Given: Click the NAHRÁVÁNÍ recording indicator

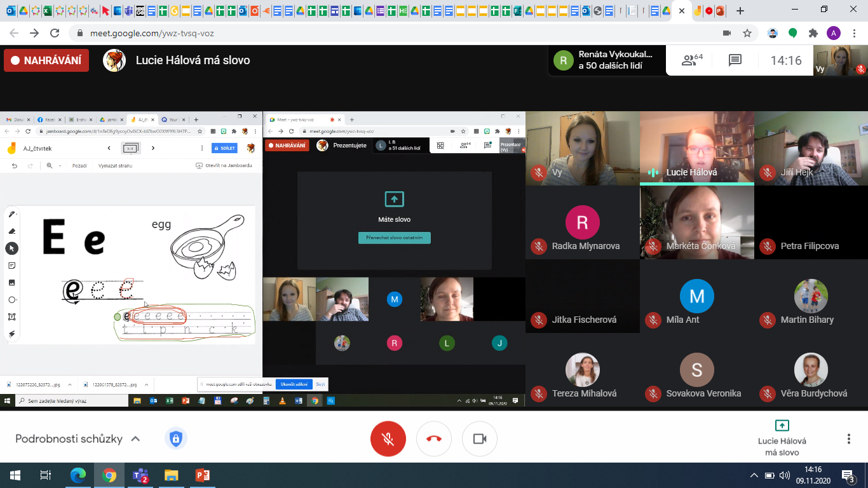Looking at the screenshot, I should click(46, 60).
